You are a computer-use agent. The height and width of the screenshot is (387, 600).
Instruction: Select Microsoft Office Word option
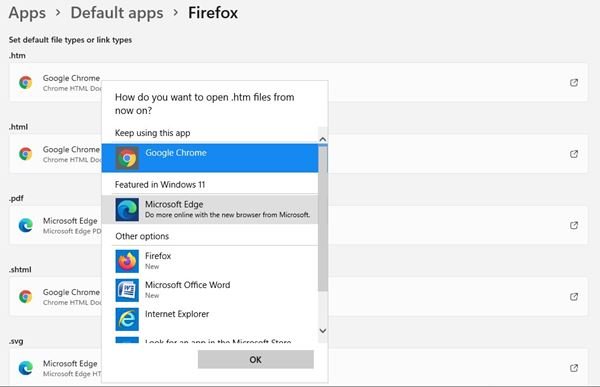210,290
